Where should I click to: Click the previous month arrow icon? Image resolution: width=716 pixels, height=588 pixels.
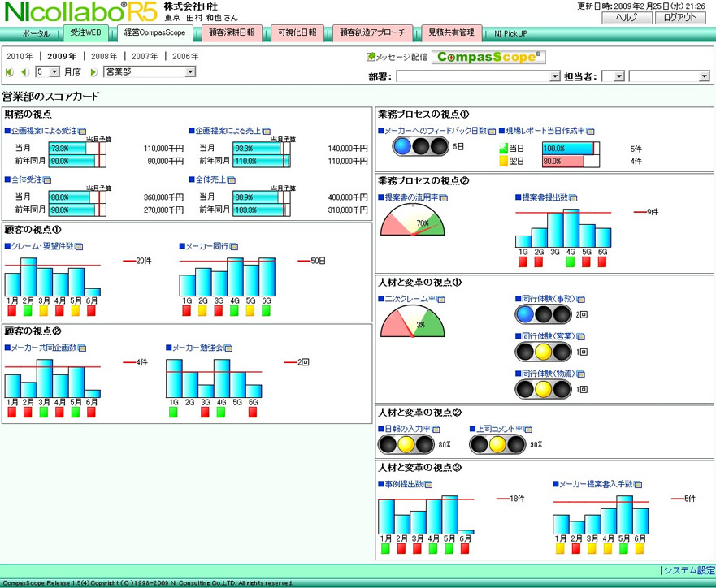(24, 72)
